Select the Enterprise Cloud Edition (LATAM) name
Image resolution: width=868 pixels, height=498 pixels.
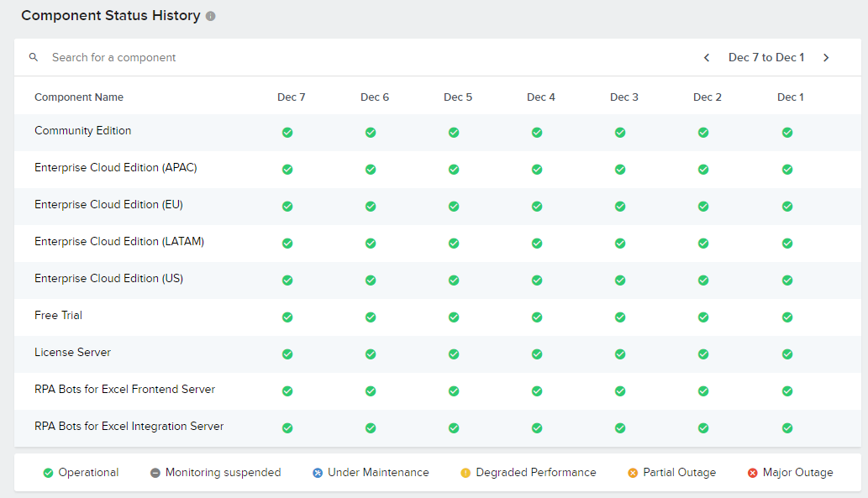click(119, 242)
